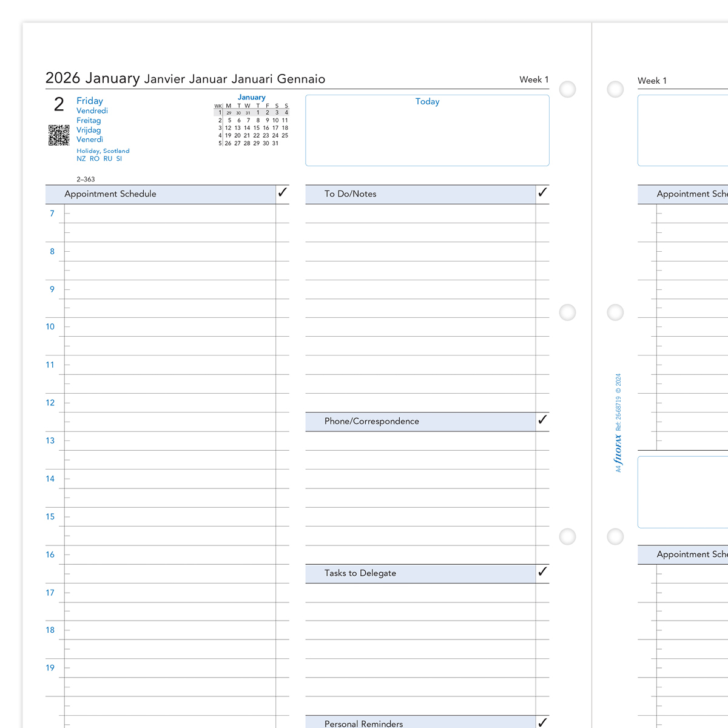The image size is (728, 728).
Task: Click the January mini calendar heading
Action: pos(251,97)
